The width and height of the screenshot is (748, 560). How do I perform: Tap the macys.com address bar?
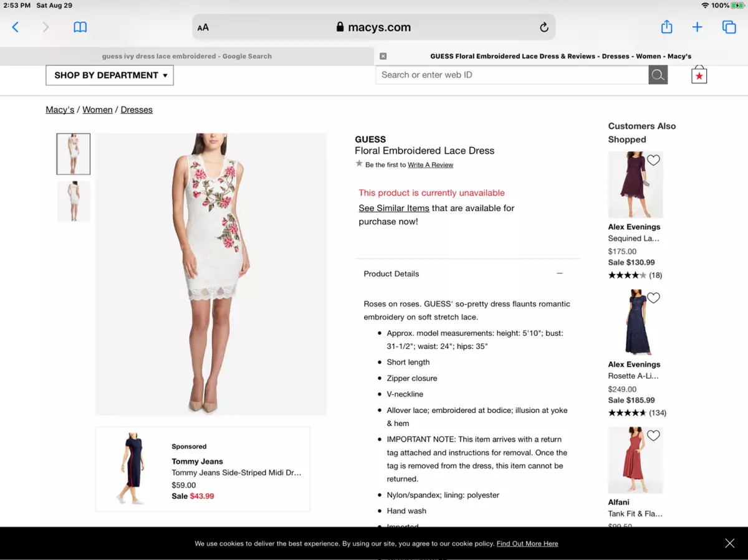click(x=373, y=27)
